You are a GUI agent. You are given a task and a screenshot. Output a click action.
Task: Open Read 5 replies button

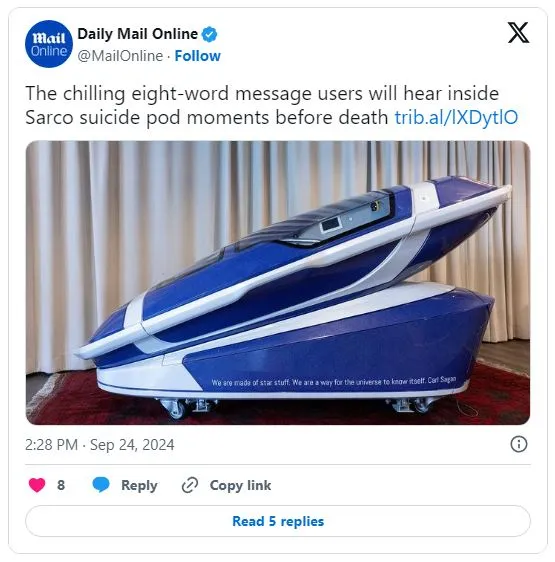278,521
